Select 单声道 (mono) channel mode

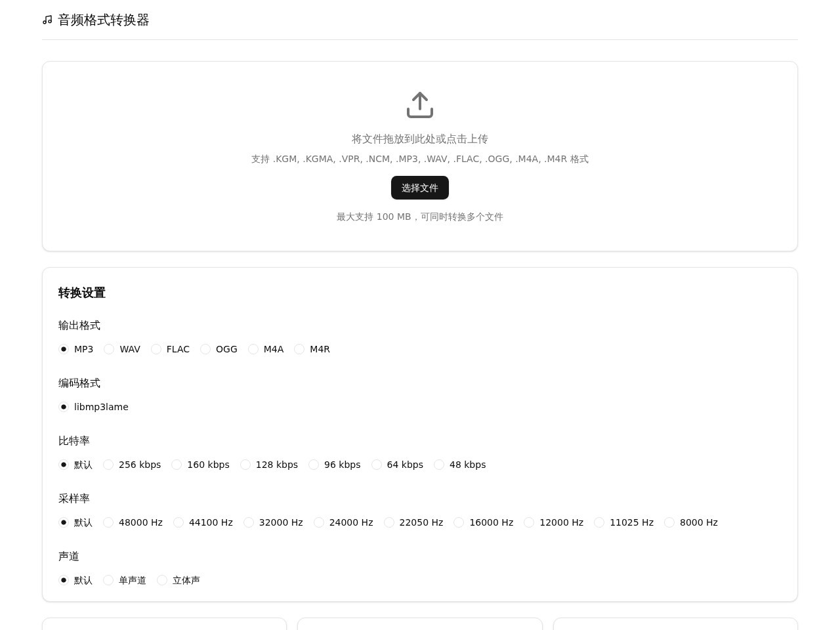pos(108,580)
